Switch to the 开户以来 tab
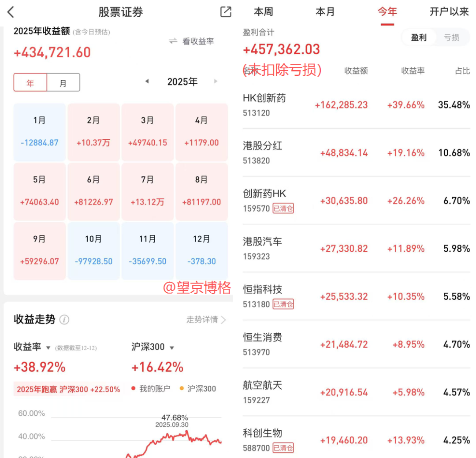Viewport: 476px width, 458px height. [x=449, y=12]
